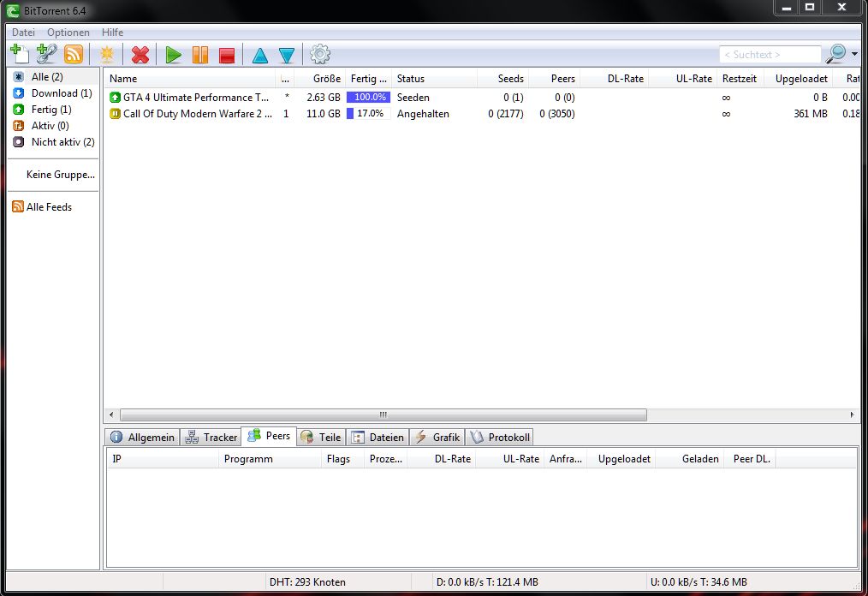The image size is (868, 596).
Task: Sort by Größe column header
Action: [x=320, y=79]
